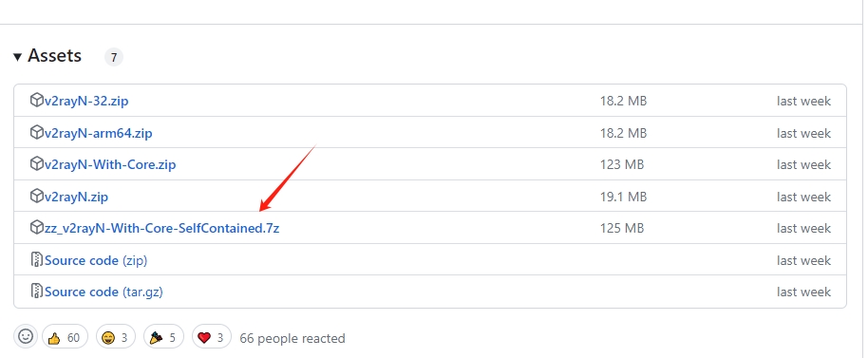868x358 pixels.
Task: Click the package icon beside zz_v2rayN-With-Core-SelfContained.7z
Action: pos(36,227)
